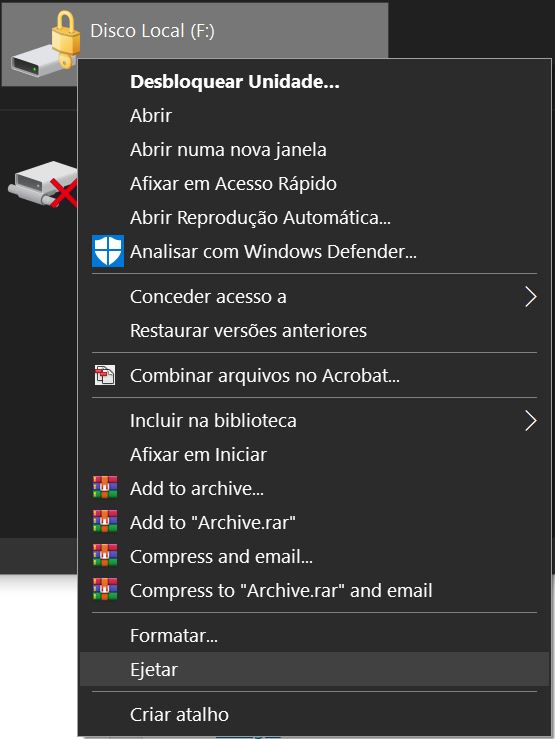Expand the Conceder acesso a submenu arrow
The image size is (555, 739).
[531, 297]
